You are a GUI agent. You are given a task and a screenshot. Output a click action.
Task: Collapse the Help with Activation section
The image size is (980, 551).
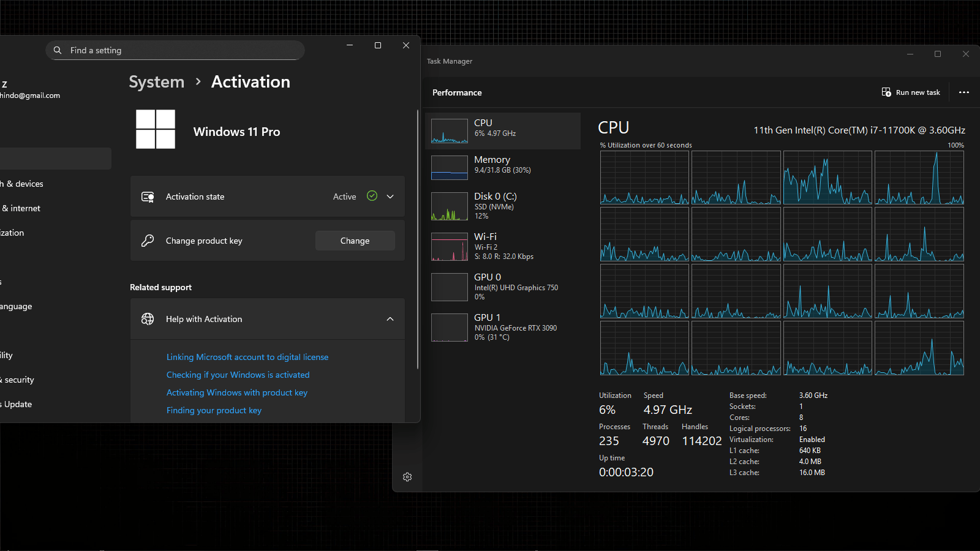pyautogui.click(x=390, y=319)
